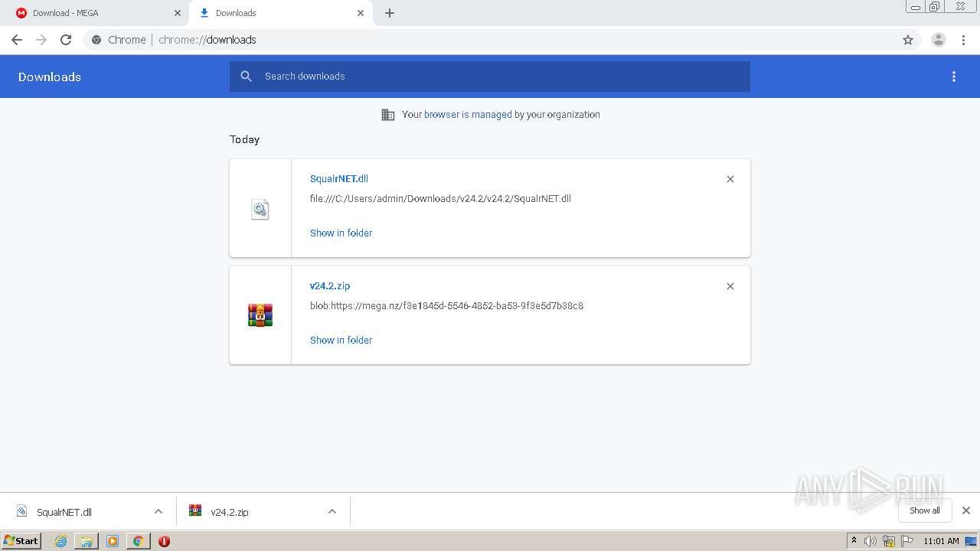Image resolution: width=980 pixels, height=551 pixels.
Task: Click the Show all downloads button
Action: click(925, 510)
